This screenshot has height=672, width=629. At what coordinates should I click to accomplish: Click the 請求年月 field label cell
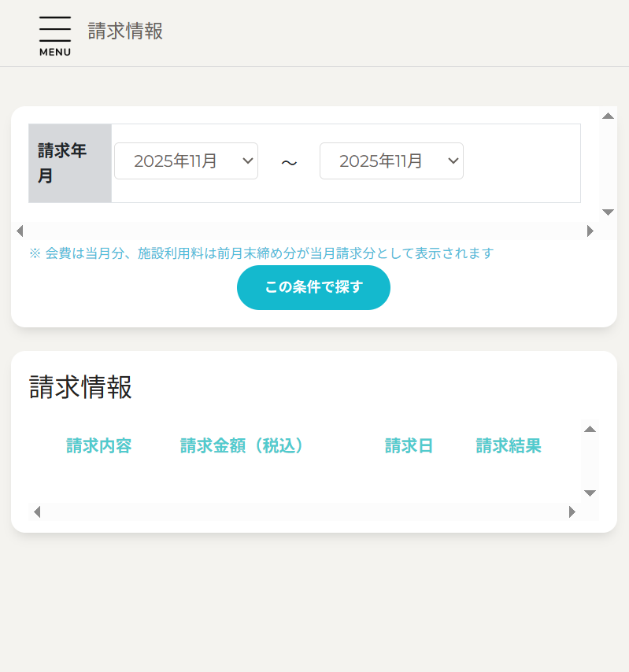pyautogui.click(x=69, y=163)
